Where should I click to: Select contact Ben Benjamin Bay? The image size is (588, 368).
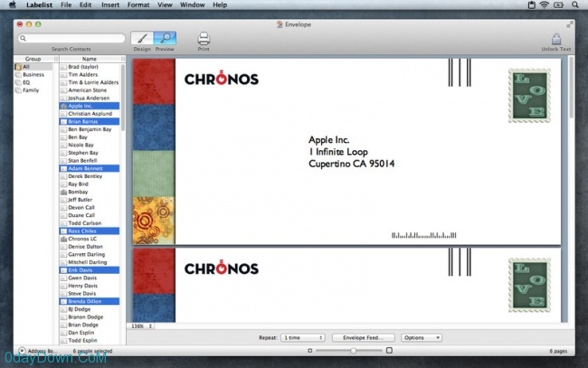(90, 129)
